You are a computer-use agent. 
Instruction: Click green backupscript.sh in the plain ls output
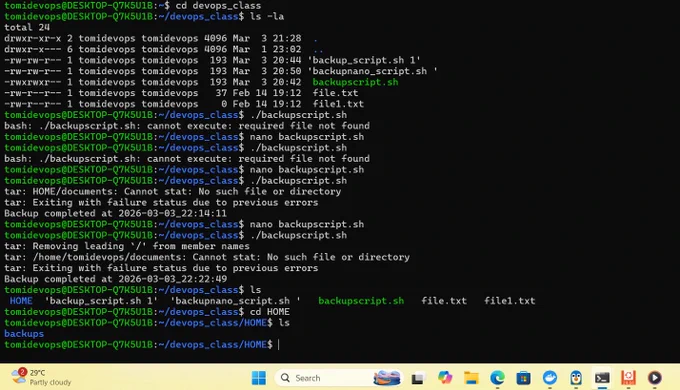point(361,301)
